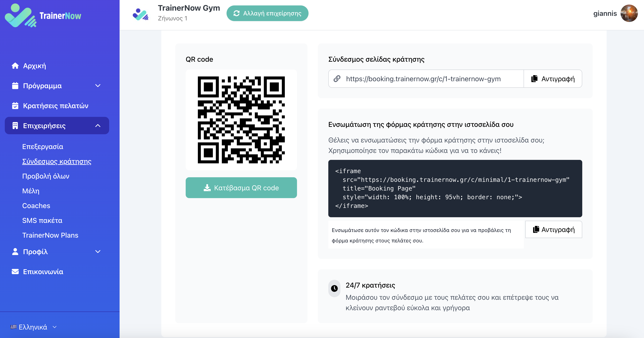Click the Σύνδεσμος σελίδας κράτησης heading

pyautogui.click(x=376, y=59)
